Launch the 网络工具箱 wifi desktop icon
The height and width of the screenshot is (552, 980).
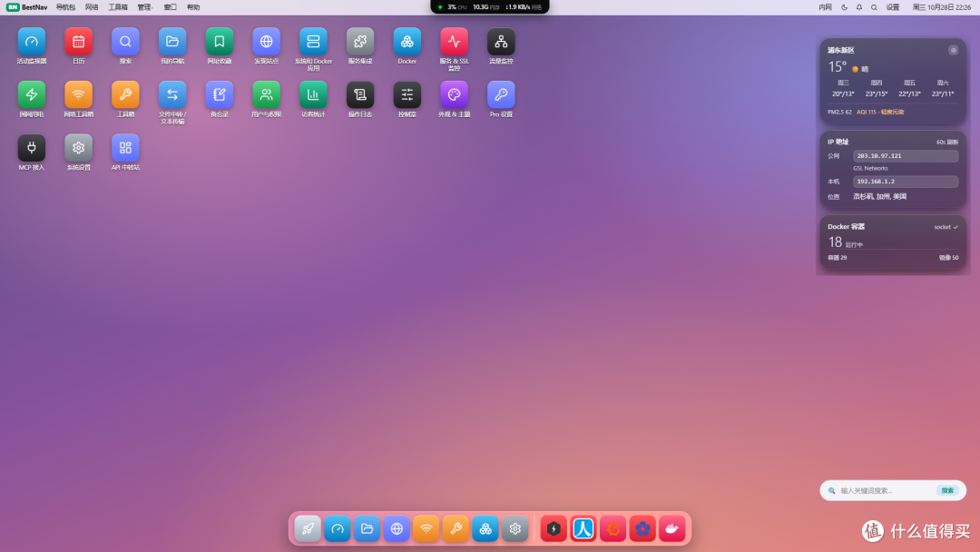(x=78, y=95)
